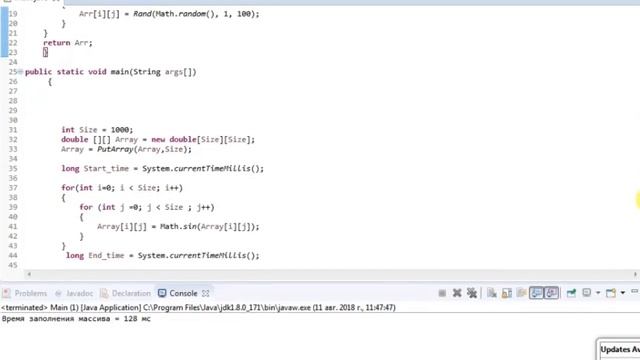The width and height of the screenshot is (640, 360).
Task: Click the Clear Console icon
Action: (492, 293)
